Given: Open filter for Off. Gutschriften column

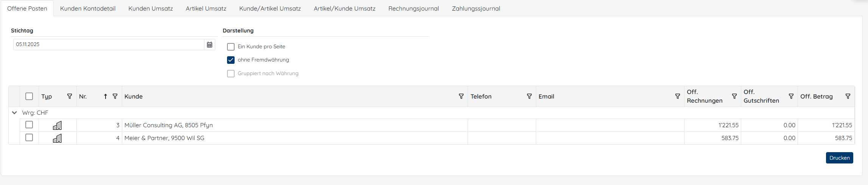Looking at the screenshot, I should point(791,96).
